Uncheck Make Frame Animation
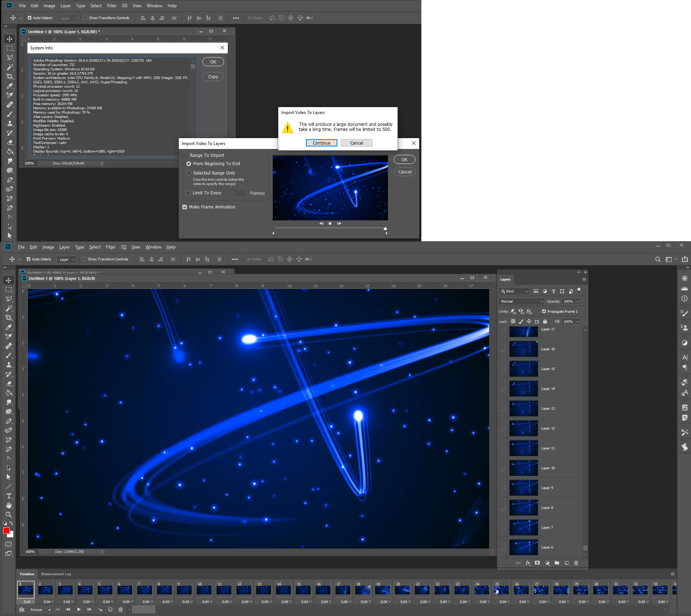The image size is (691, 616). [x=185, y=207]
